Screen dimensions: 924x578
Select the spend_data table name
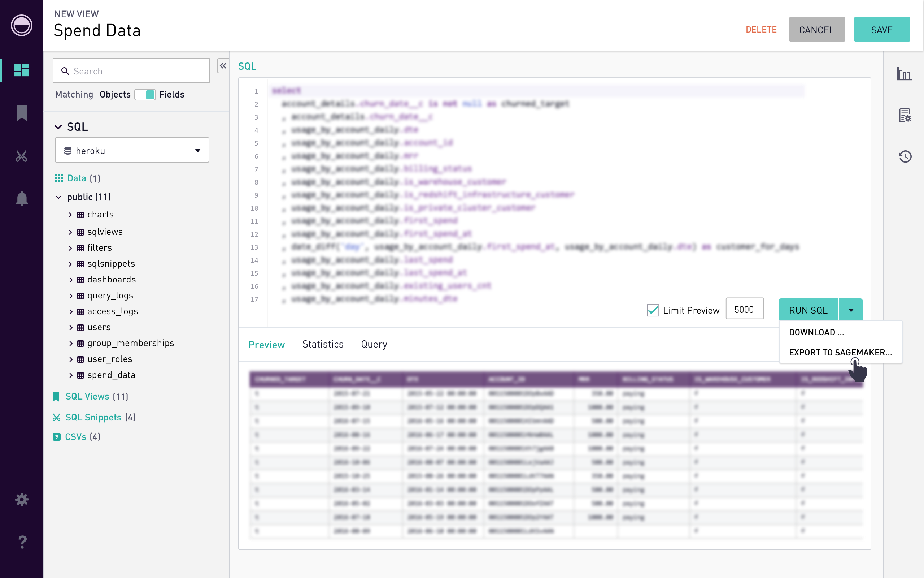click(111, 375)
